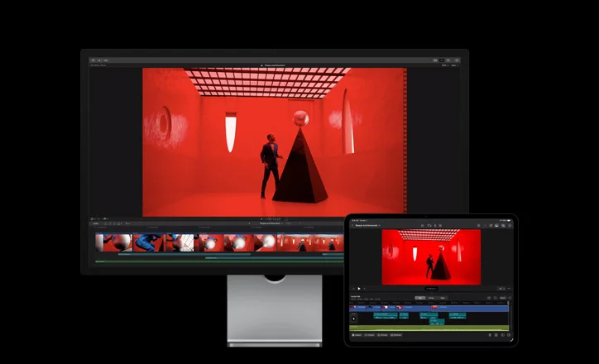Click the import media button on the Mac toolbar
This screenshot has width=599, height=364.
click(x=93, y=60)
